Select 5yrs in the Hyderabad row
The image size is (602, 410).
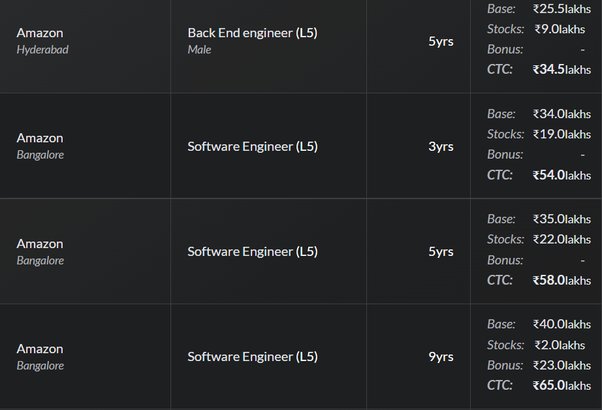point(441,41)
